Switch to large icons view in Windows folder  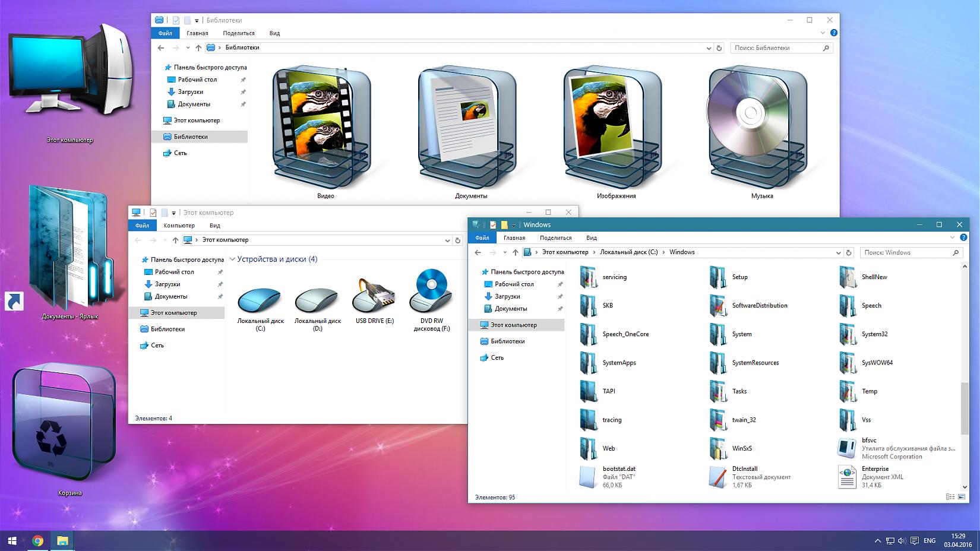[962, 497]
